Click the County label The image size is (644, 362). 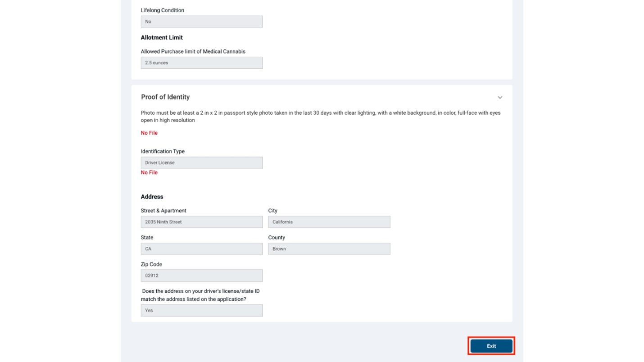point(277,237)
